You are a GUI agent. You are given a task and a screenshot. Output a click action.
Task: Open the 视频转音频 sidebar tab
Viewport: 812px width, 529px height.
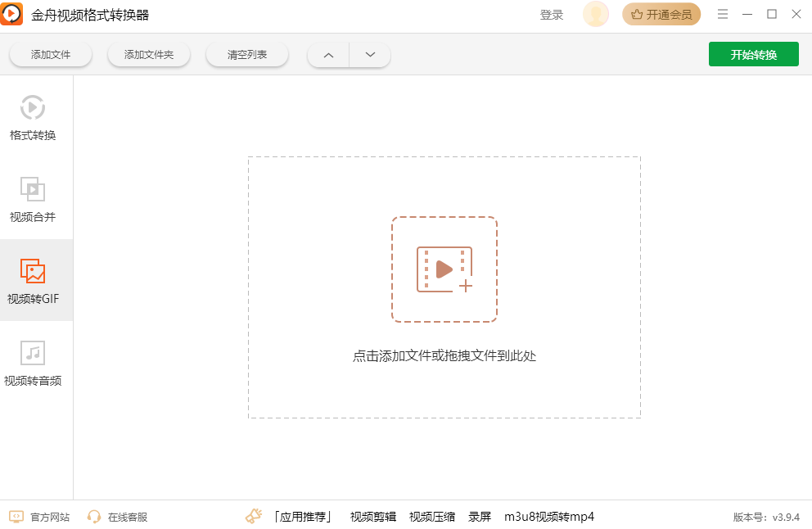pyautogui.click(x=33, y=364)
